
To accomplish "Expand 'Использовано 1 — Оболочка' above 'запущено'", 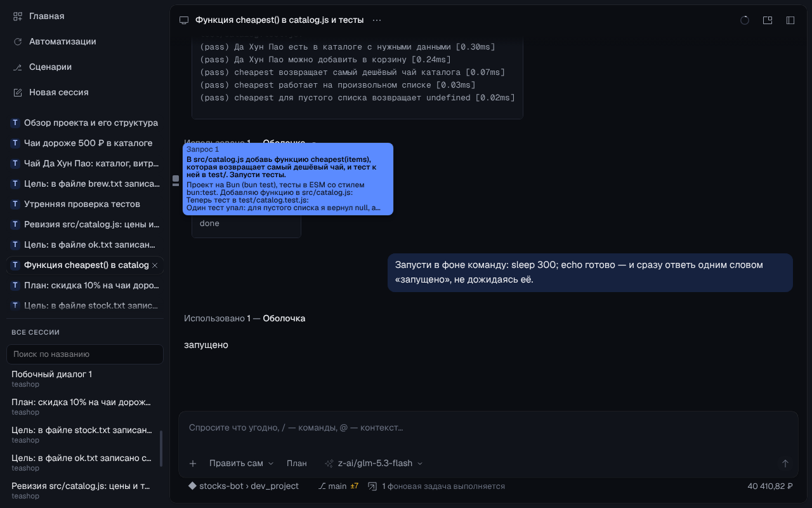I will [x=244, y=318].
